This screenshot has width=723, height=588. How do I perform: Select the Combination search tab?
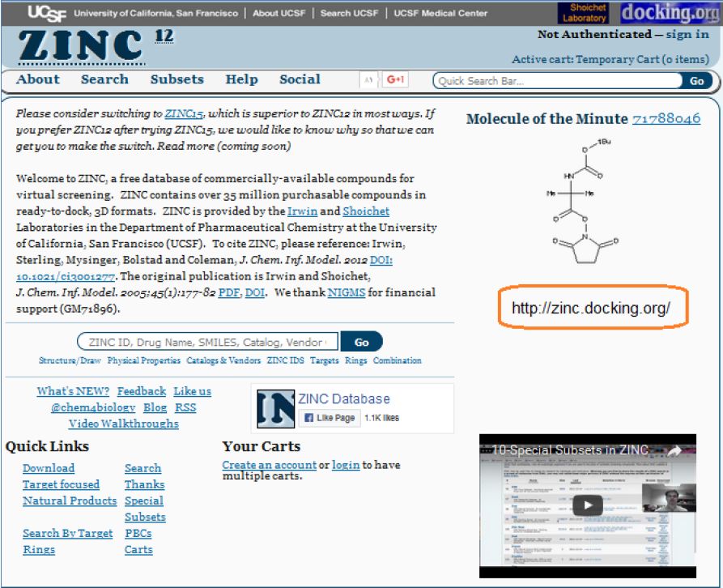point(397,360)
